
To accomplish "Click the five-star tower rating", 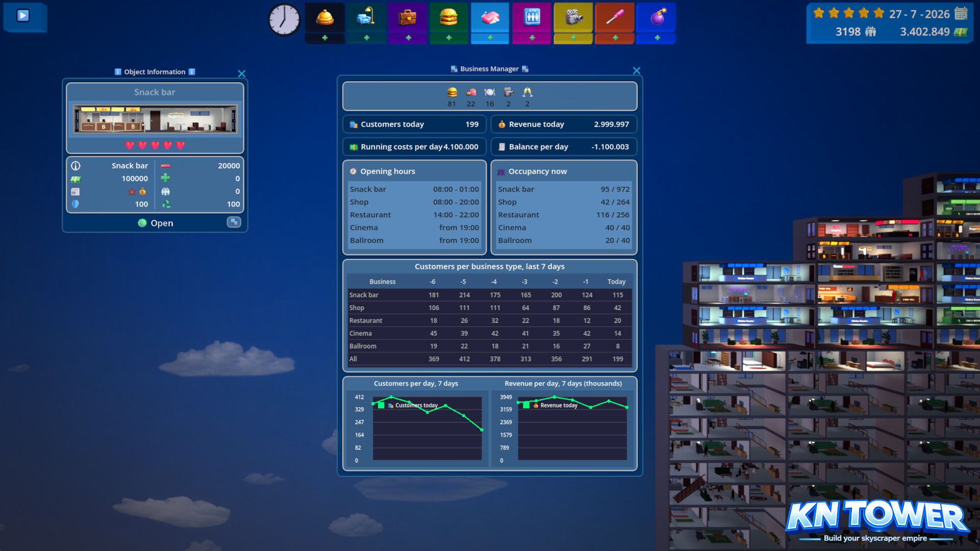I will [848, 13].
